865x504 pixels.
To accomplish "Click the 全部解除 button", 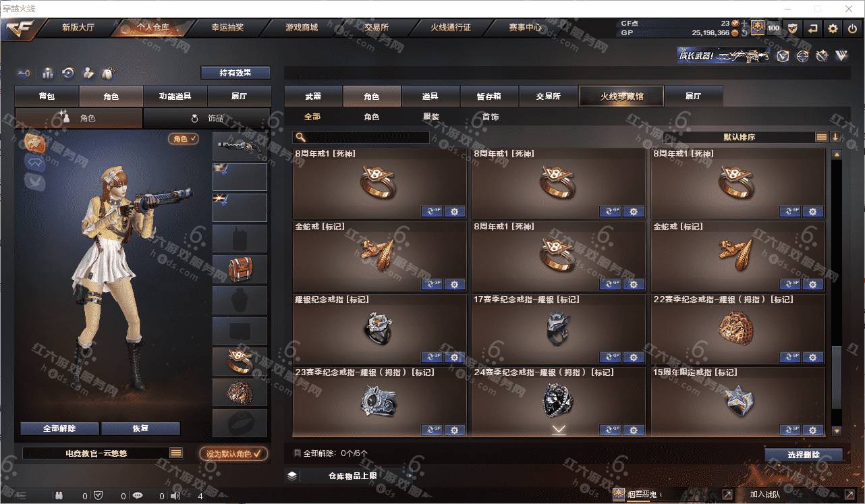I will [59, 428].
